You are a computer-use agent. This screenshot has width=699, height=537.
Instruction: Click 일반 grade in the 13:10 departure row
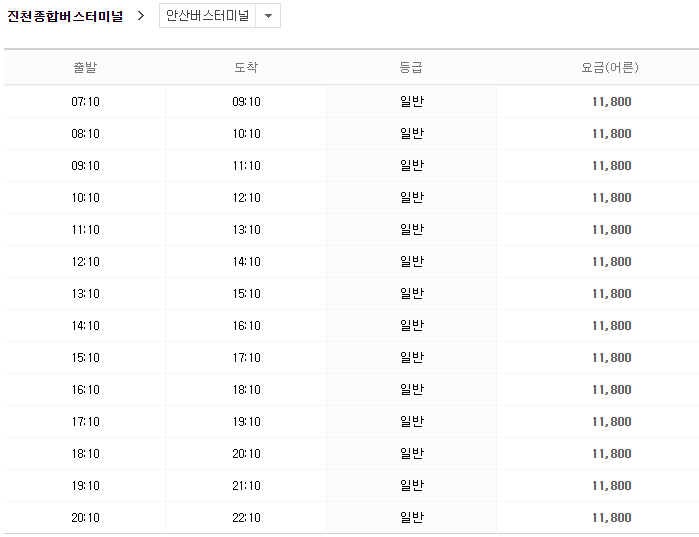pos(411,294)
